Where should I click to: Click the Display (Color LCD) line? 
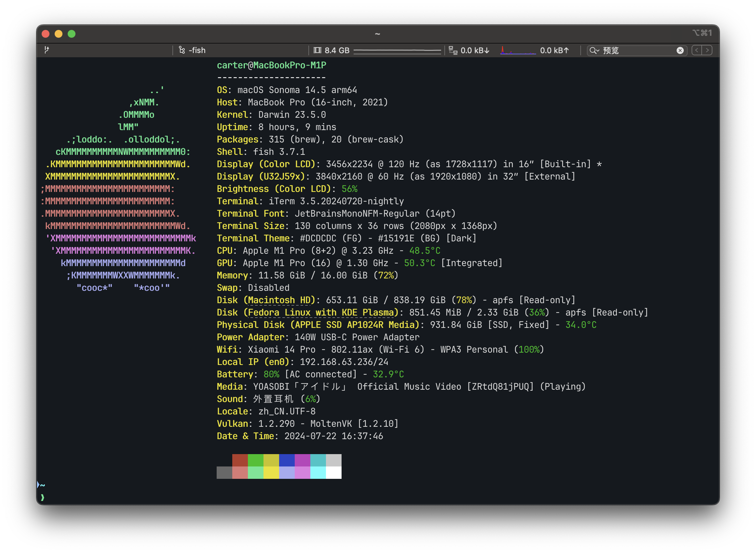409,164
